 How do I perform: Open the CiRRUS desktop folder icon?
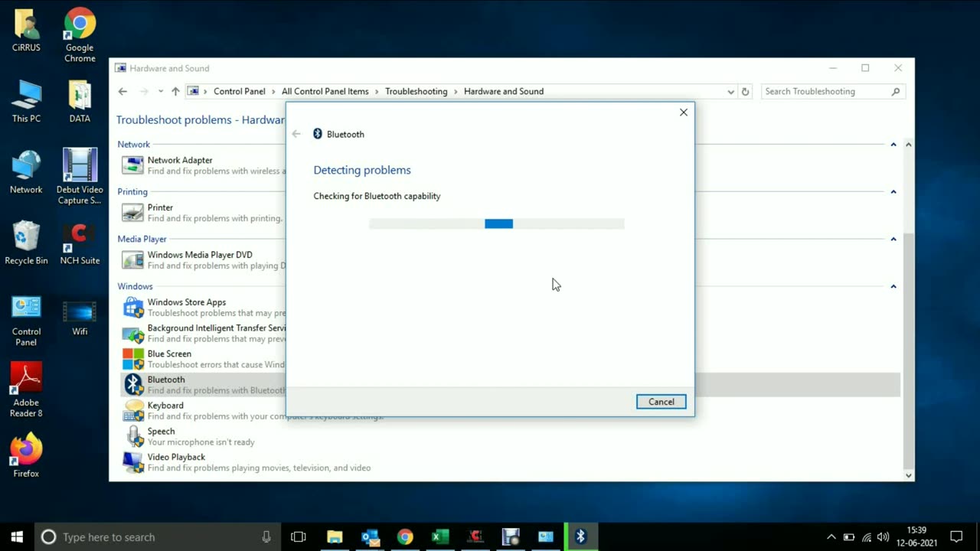coord(26,31)
